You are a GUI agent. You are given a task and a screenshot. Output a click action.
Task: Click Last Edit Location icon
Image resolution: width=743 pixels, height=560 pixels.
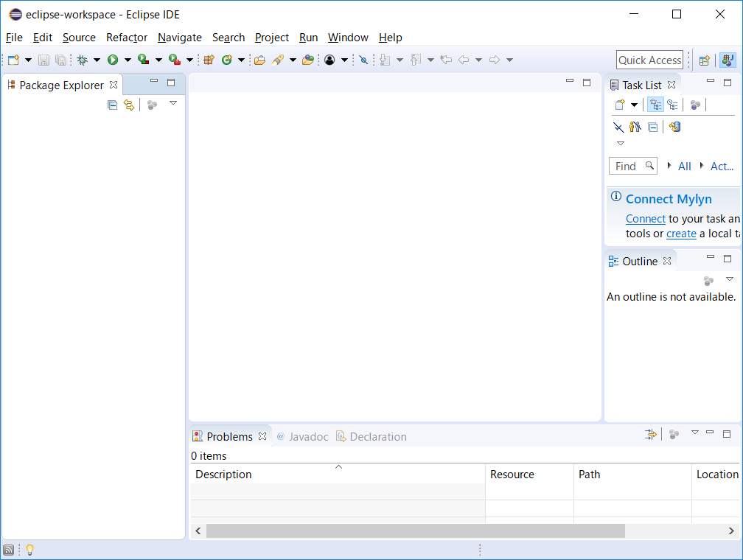point(446,60)
